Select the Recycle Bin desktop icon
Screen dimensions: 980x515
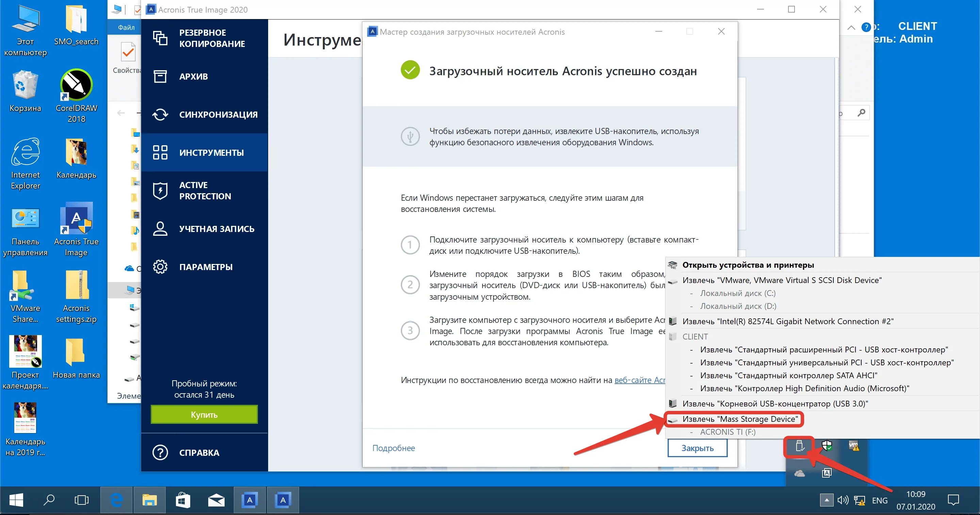tap(25, 91)
